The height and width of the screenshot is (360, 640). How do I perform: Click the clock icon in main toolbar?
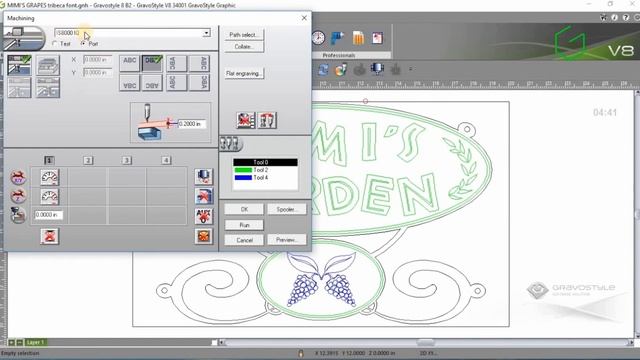[318, 38]
